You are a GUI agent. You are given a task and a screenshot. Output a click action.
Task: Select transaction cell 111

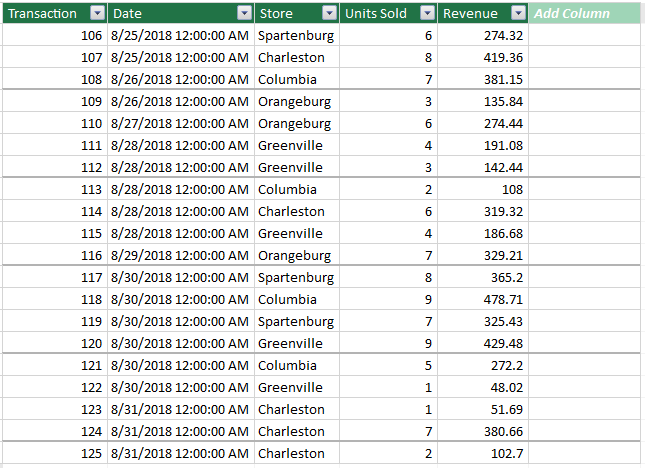55,145
